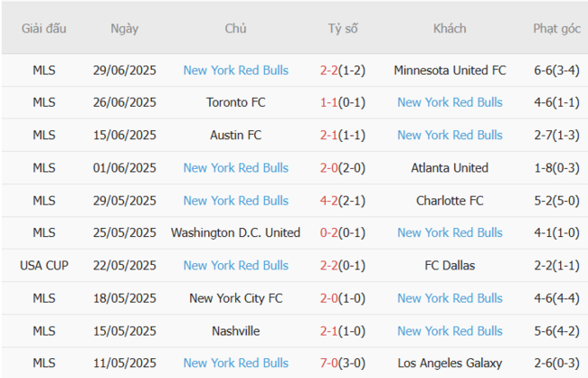Image resolution: width=588 pixels, height=378 pixels.
Task: Click the 7-0 score against Los Angeles Galaxy
Action: pos(329,363)
